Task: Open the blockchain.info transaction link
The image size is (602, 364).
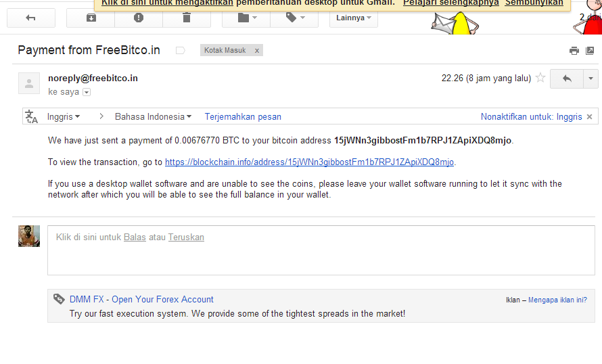Action: [309, 162]
